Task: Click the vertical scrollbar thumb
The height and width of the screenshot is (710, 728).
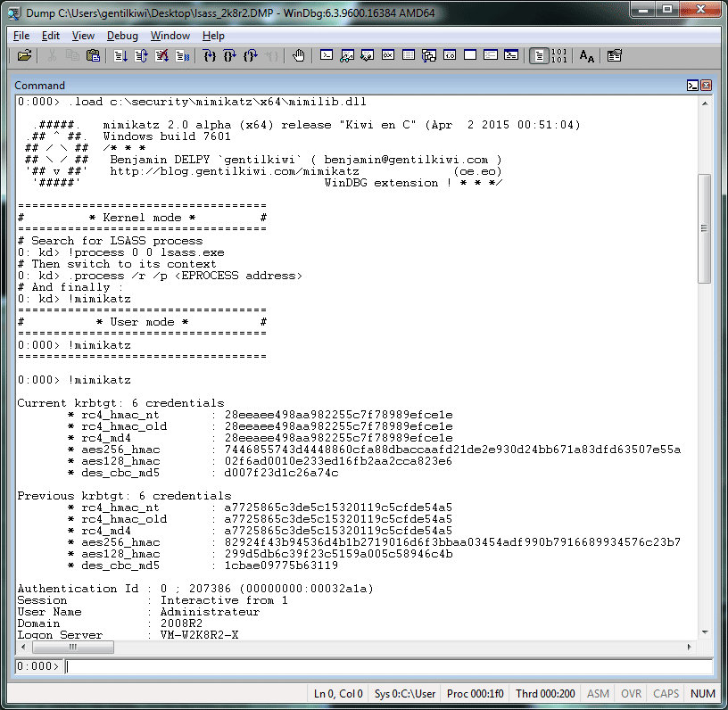Action: tap(705, 228)
